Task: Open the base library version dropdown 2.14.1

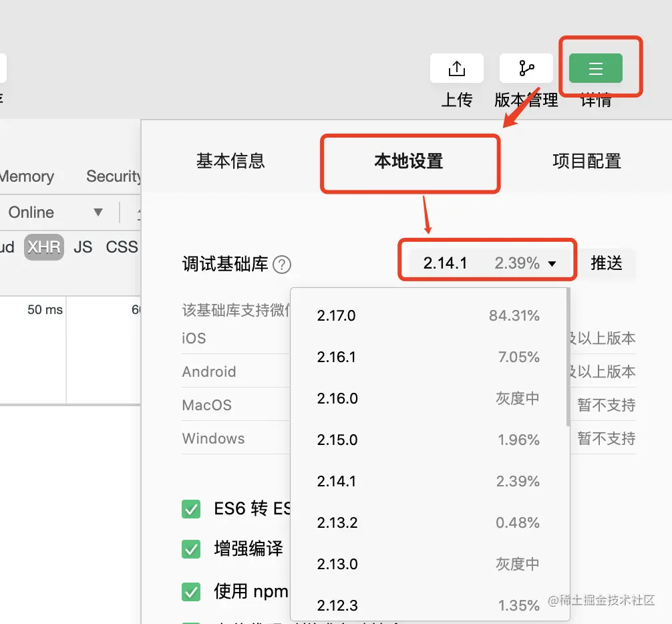Action: point(488,263)
